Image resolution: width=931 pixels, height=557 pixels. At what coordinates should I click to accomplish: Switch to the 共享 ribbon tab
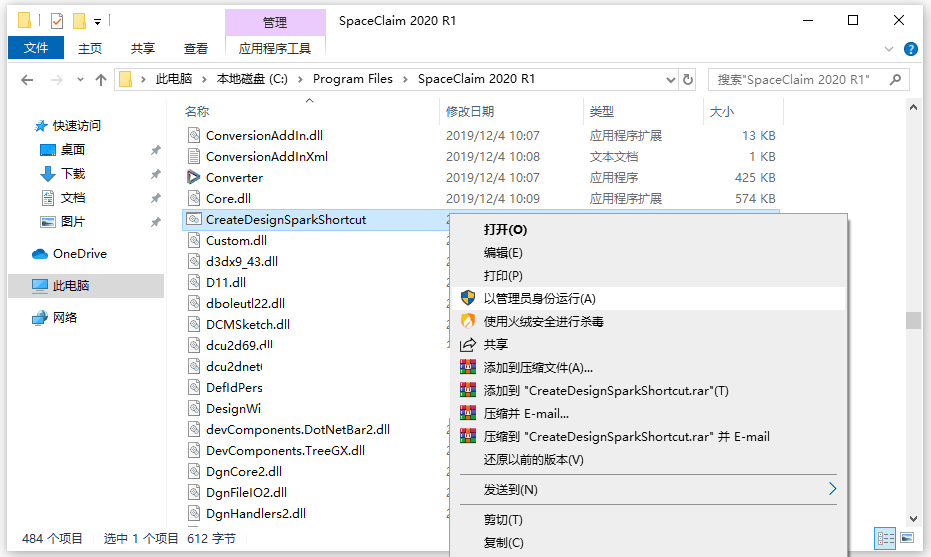(142, 49)
